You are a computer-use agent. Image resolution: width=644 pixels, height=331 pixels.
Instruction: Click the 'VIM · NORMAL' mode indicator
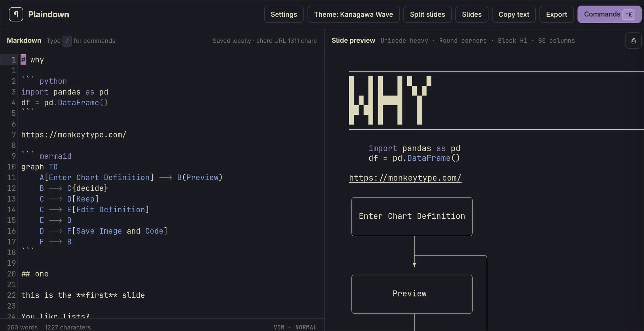(295, 327)
